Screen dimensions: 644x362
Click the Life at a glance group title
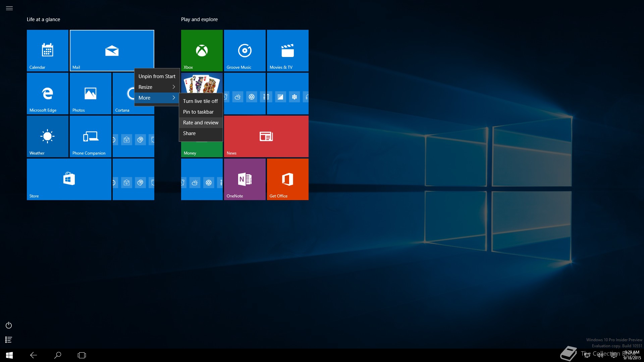click(44, 19)
